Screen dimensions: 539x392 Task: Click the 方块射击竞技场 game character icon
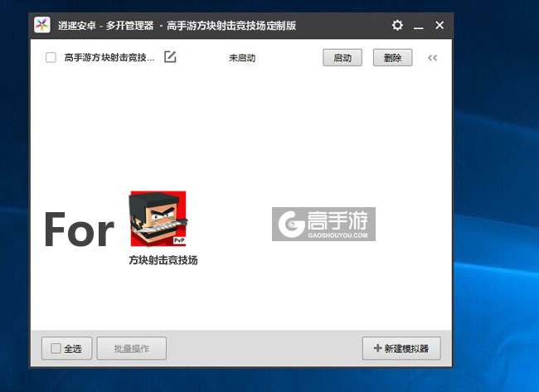point(158,219)
